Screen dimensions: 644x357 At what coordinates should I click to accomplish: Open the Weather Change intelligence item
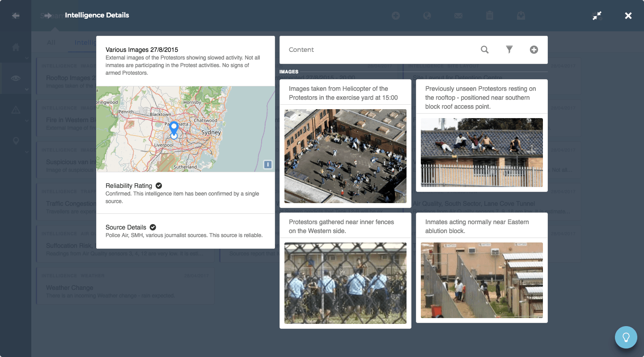click(x=70, y=288)
